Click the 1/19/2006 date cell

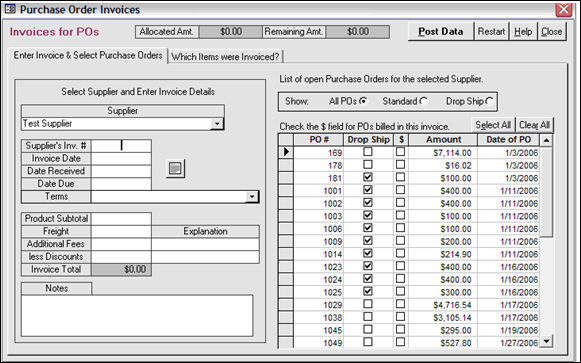coord(508,330)
